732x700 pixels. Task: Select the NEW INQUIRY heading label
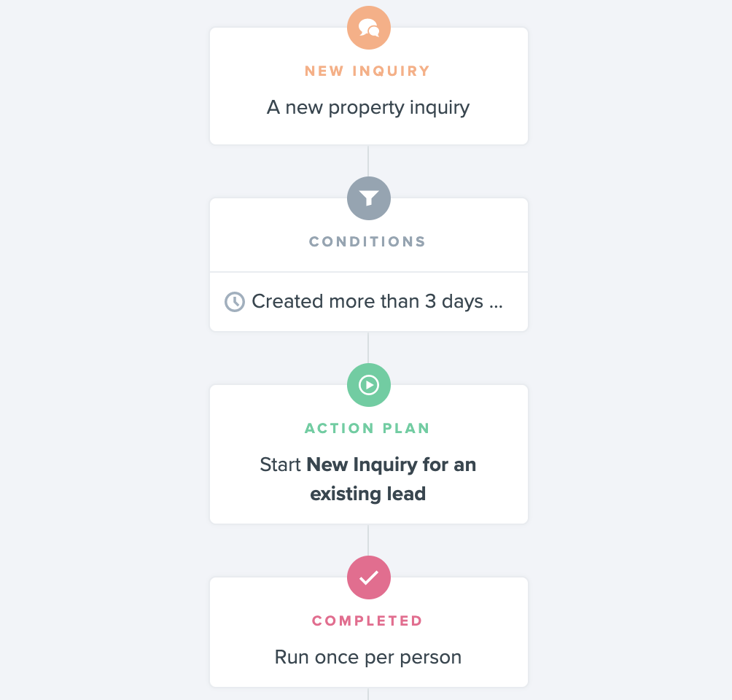click(x=367, y=71)
